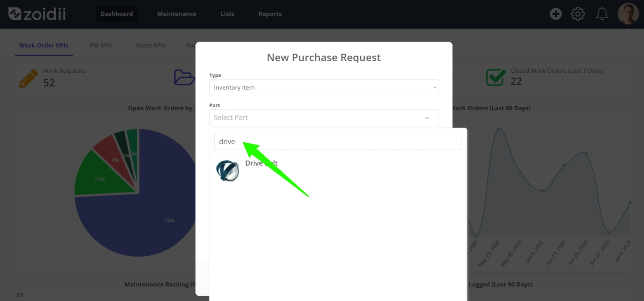
Task: Open the user profile avatar
Action: [628, 14]
